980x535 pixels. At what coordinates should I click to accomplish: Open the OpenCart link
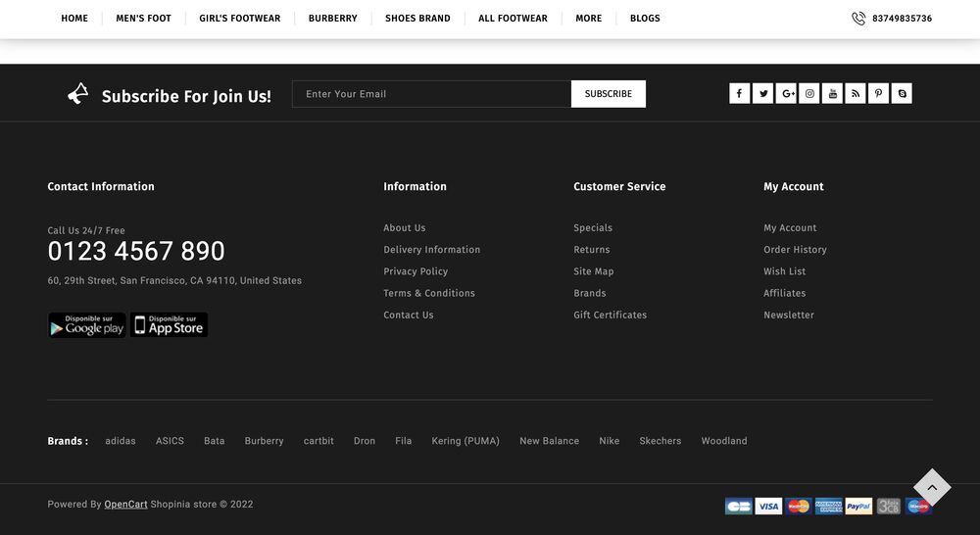click(125, 505)
